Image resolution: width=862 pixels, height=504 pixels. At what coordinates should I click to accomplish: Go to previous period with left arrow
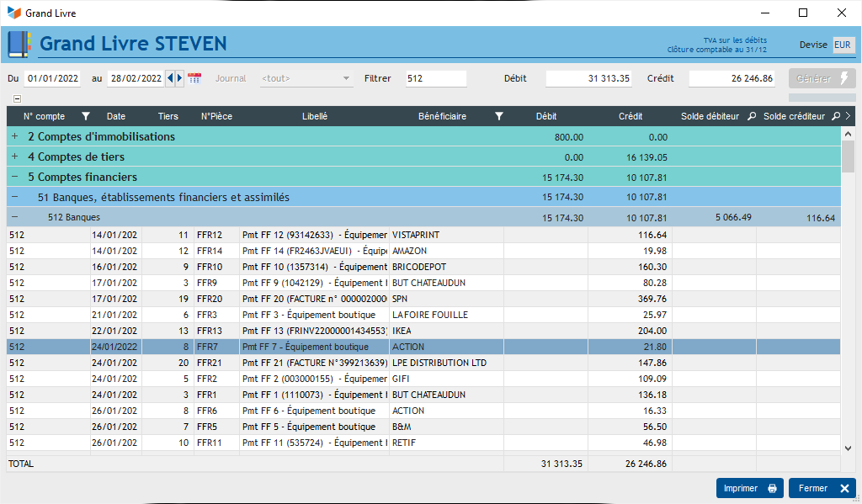171,78
